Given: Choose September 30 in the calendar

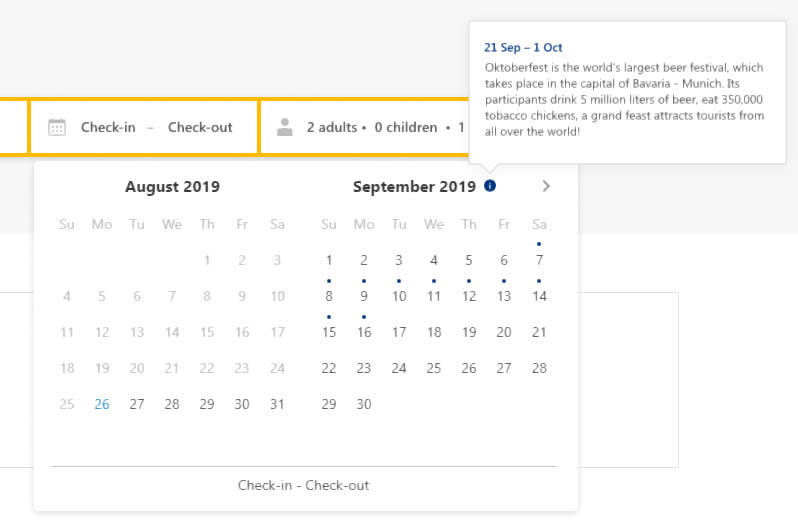Looking at the screenshot, I should (x=364, y=404).
